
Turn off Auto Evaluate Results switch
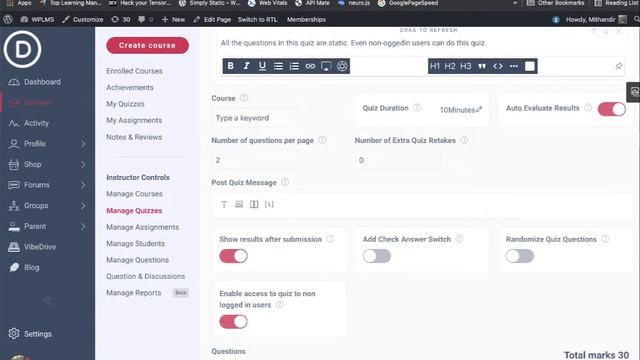click(611, 109)
